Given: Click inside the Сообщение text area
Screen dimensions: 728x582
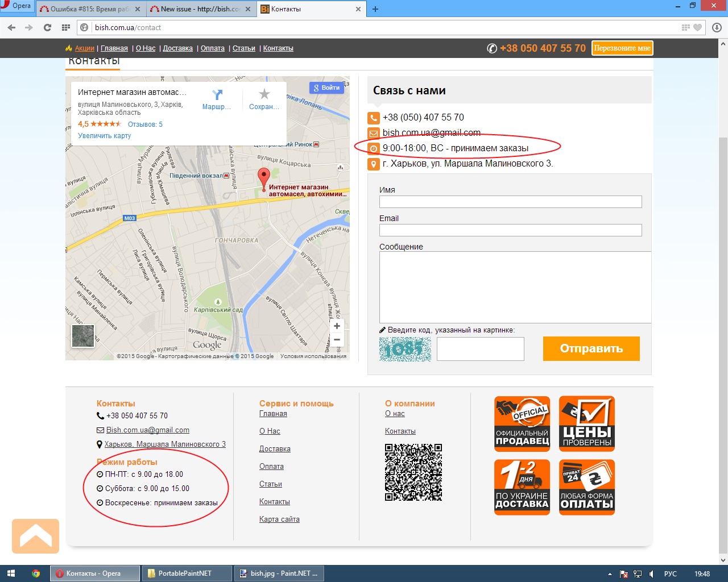Looking at the screenshot, I should 515,287.
